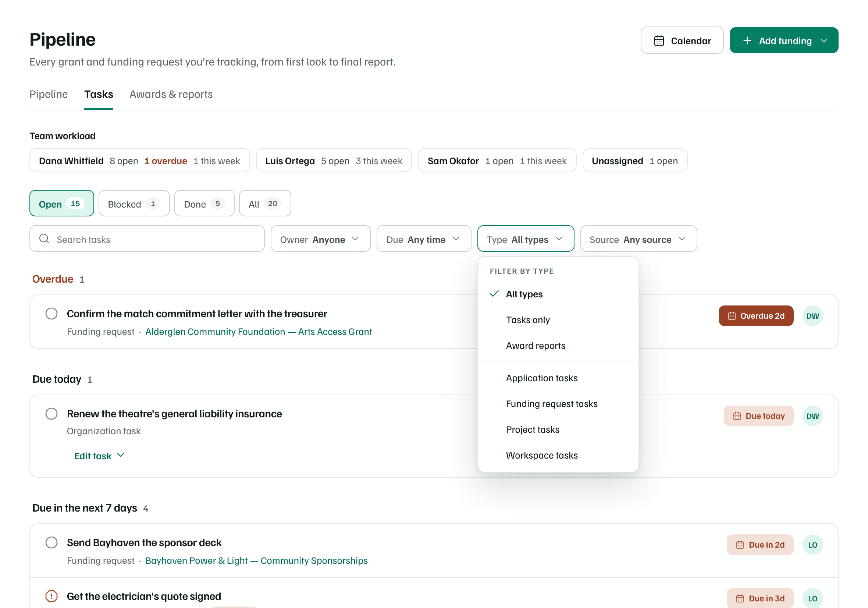This screenshot has width=868, height=608.
Task: Choose Workspace tasks filter option
Action: 558,455
